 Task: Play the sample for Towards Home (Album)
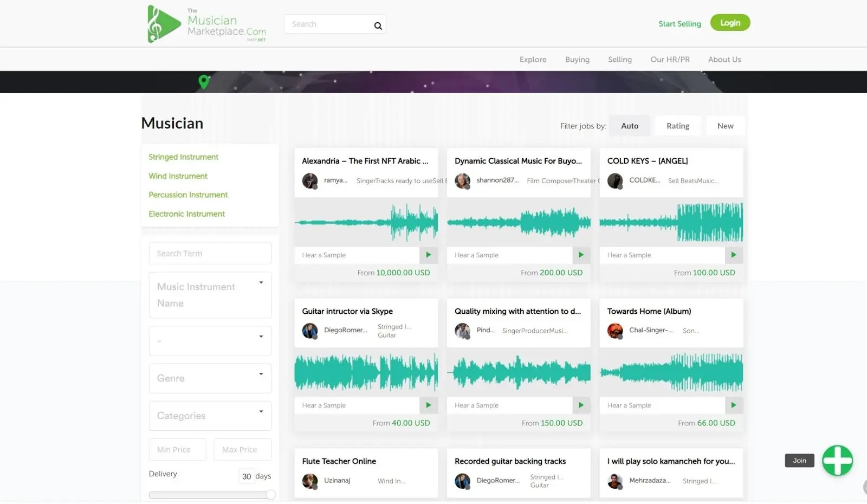(x=734, y=405)
